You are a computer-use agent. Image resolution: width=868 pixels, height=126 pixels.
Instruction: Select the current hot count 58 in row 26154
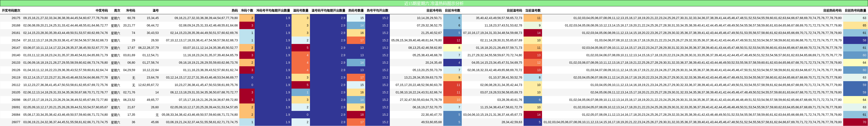click(x=855, y=40)
